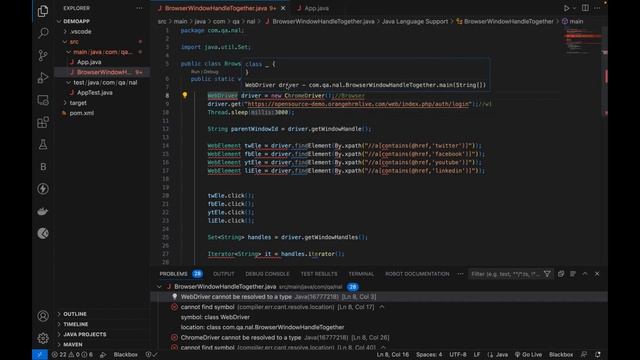The width and height of the screenshot is (640, 360).
Task: Open the Source Control view
Action: [43, 55]
